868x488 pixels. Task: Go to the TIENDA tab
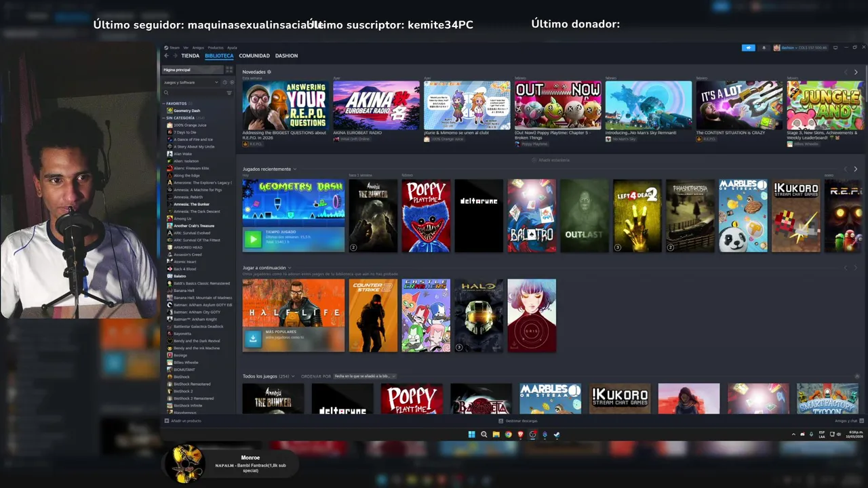point(190,56)
